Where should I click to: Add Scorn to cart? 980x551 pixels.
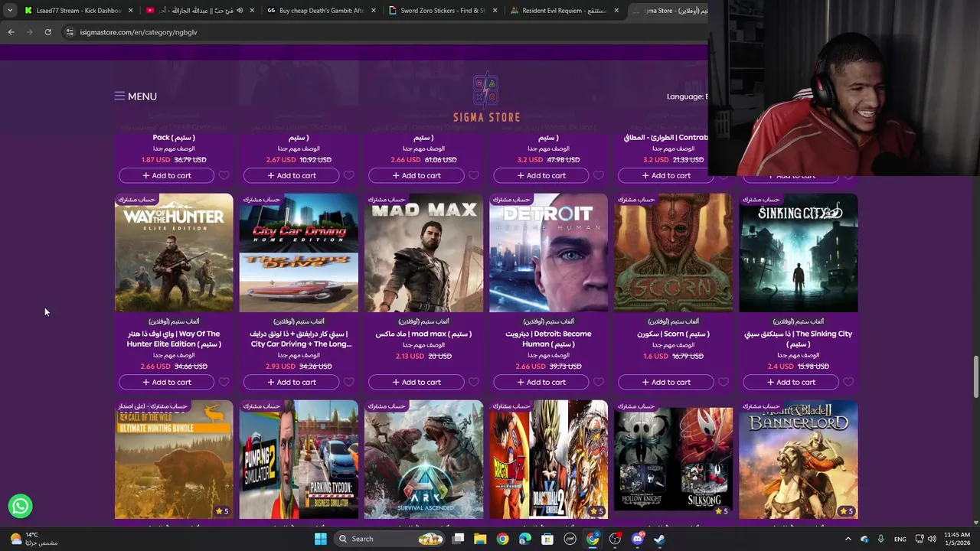coord(665,382)
